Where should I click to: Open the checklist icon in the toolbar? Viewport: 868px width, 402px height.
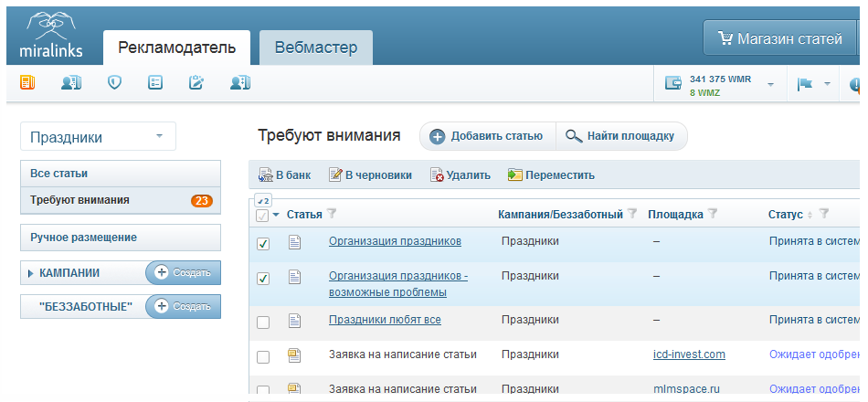(x=155, y=83)
